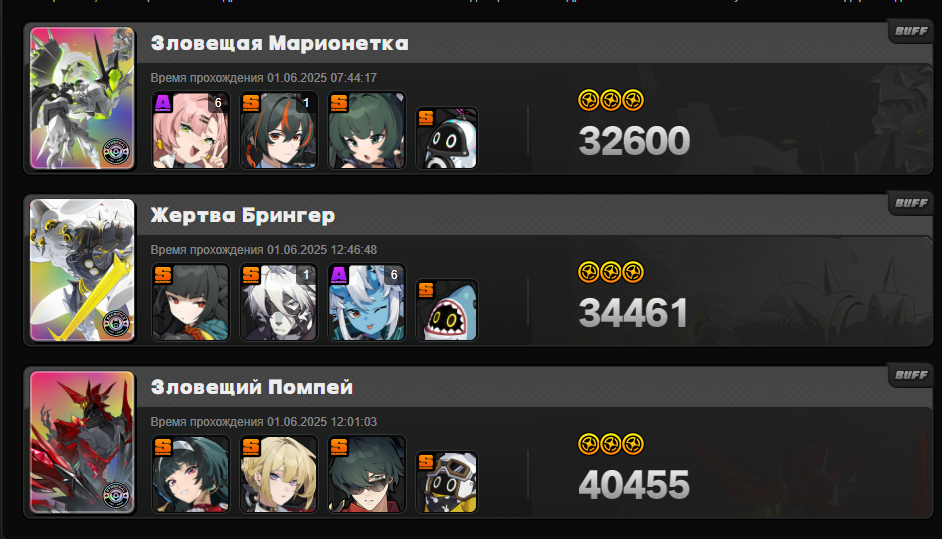Viewport: 942px width, 539px height.
Task: Click the blue-skinned A-rank agent portrait
Action: (x=366, y=302)
